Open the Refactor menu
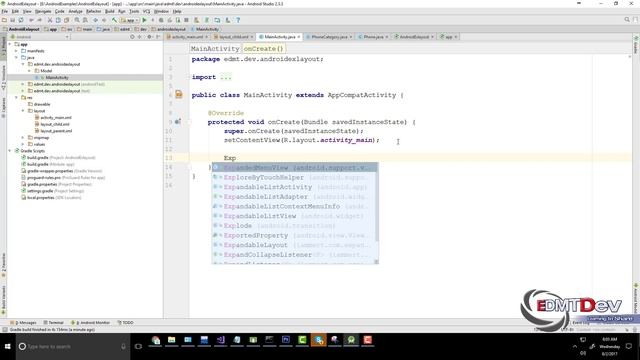 93,11
